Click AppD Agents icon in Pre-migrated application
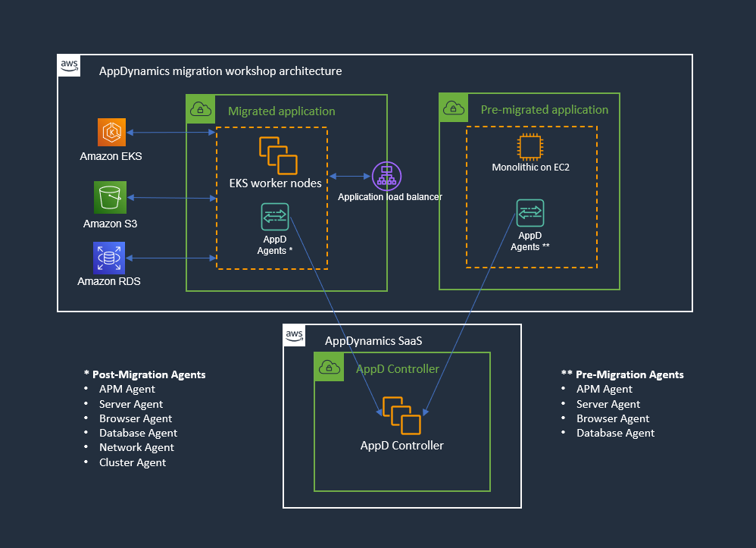The width and height of the screenshot is (756, 548). pos(530,213)
